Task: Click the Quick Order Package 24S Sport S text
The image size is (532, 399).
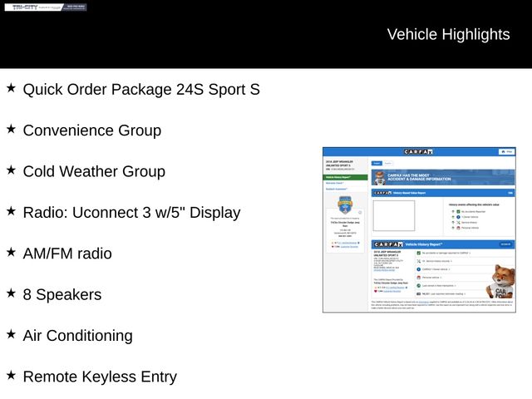Action: 141,89
